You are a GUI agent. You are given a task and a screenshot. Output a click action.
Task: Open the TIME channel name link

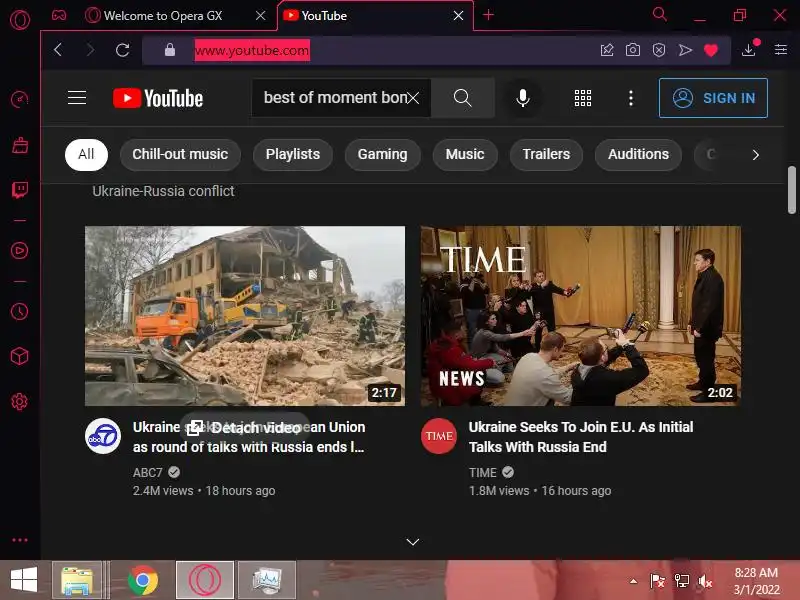[483, 472]
